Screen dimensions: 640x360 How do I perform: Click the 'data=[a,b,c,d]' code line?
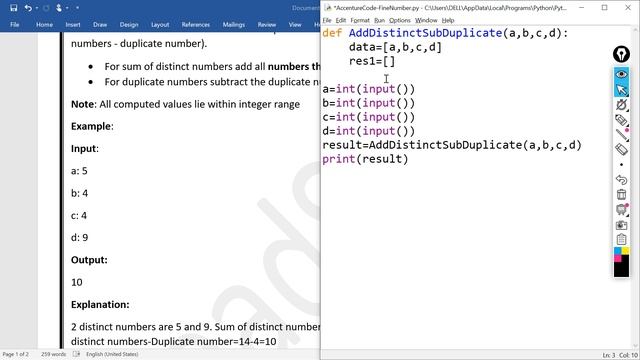pos(395,47)
